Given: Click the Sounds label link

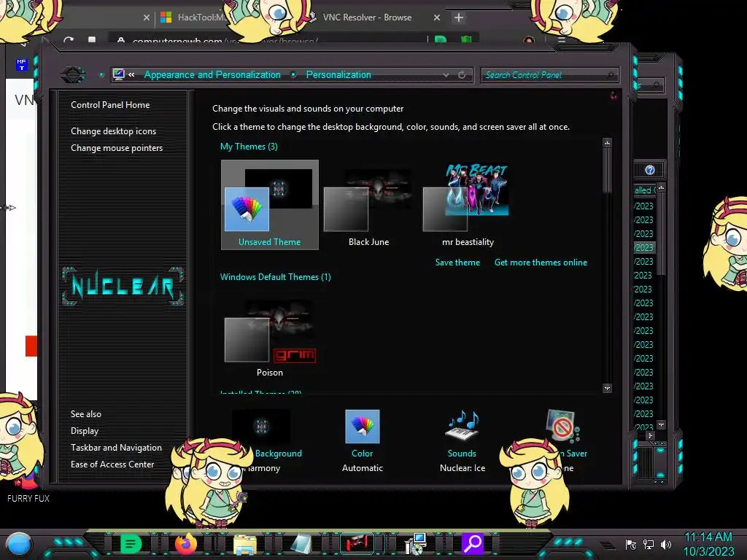Looking at the screenshot, I should [x=462, y=454].
